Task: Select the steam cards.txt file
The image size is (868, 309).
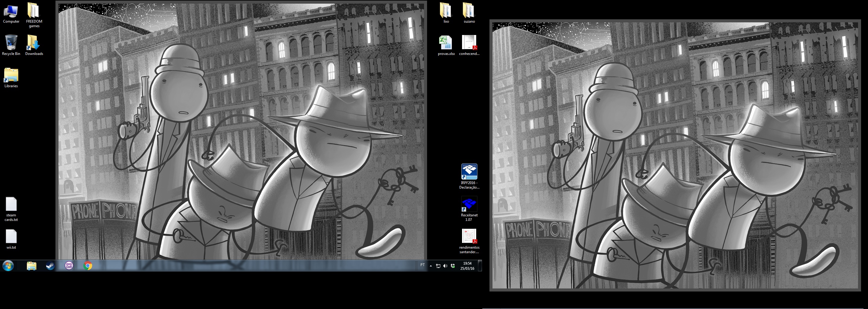Action: 11,209
